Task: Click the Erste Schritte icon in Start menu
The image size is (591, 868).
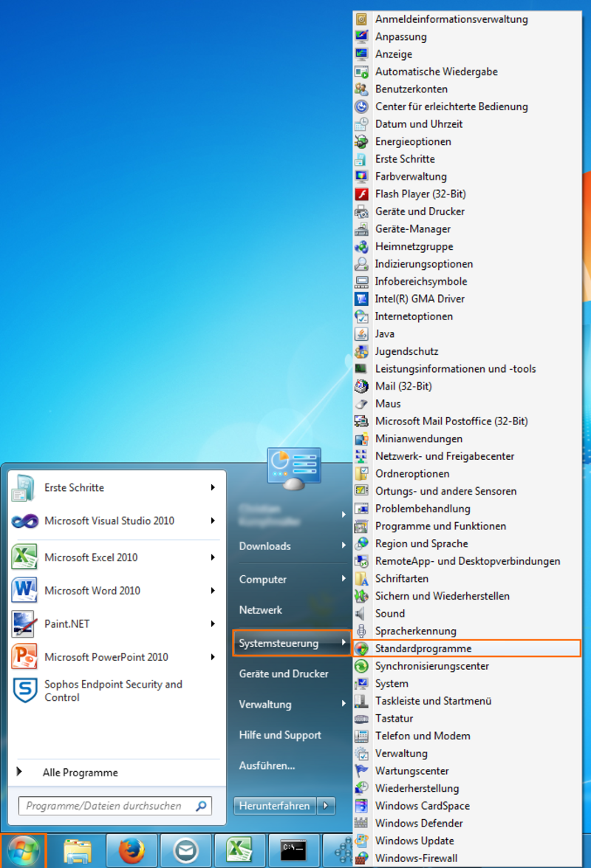Action: tap(24, 488)
